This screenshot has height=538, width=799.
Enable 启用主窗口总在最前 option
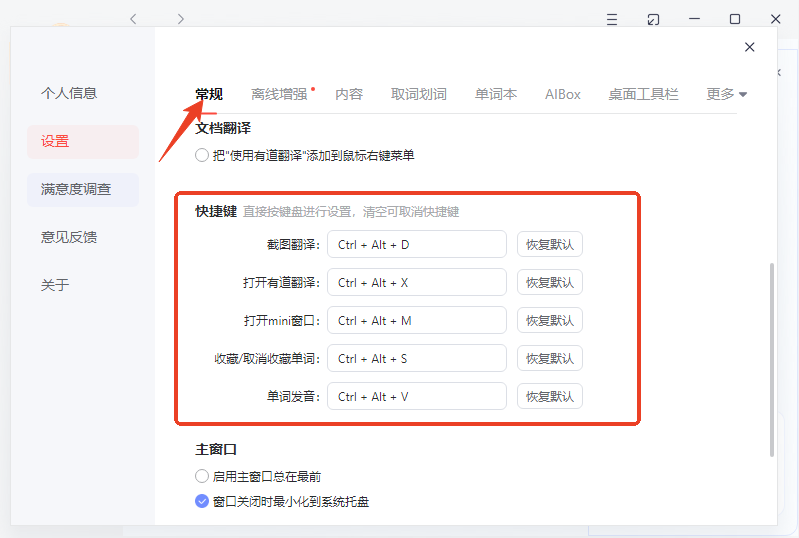[202, 476]
